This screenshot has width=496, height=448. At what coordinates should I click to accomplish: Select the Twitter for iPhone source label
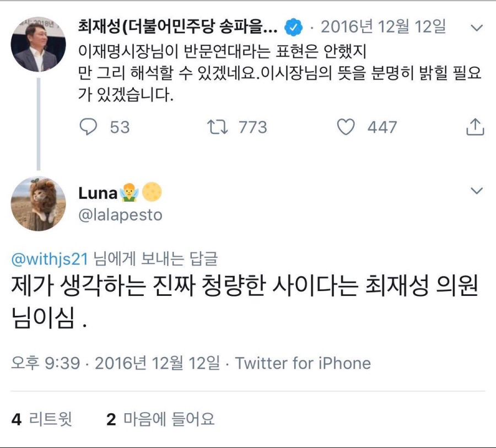(302, 363)
